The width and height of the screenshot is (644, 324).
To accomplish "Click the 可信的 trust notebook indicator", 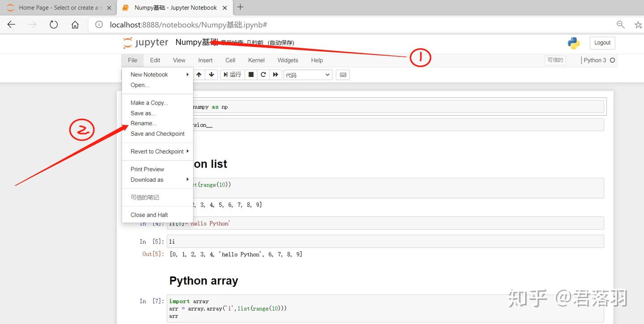I will click(x=555, y=60).
